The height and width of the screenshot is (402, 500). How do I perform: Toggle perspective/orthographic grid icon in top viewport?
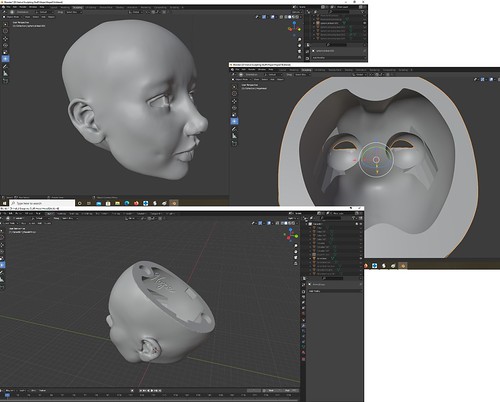pyautogui.click(x=299, y=57)
